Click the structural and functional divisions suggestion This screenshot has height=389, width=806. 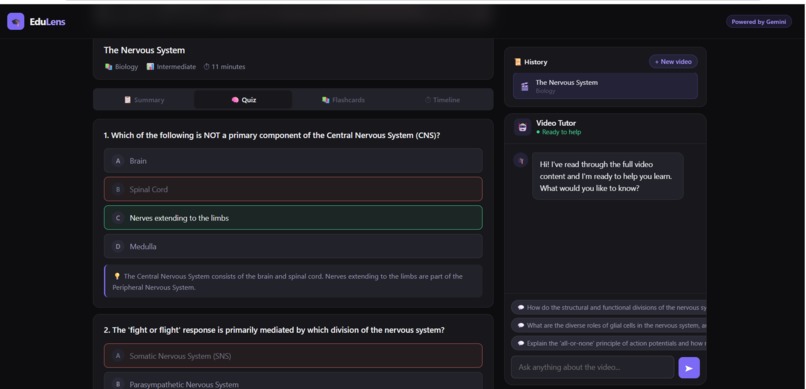(609, 307)
